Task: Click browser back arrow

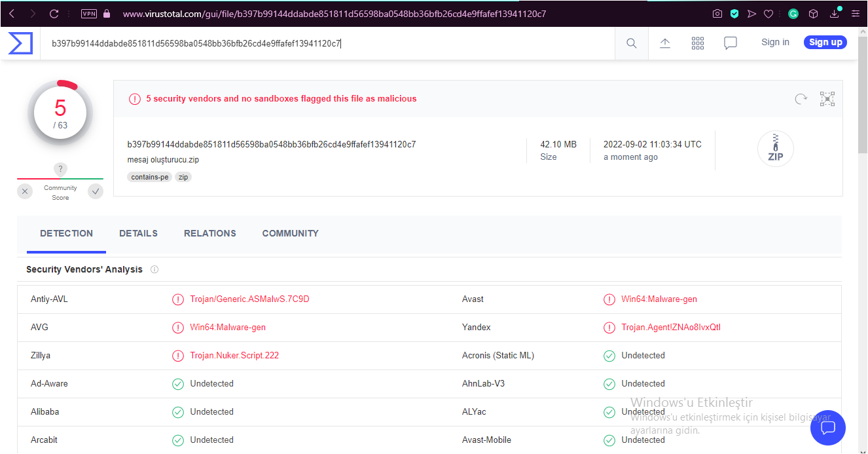Action: click(x=12, y=13)
